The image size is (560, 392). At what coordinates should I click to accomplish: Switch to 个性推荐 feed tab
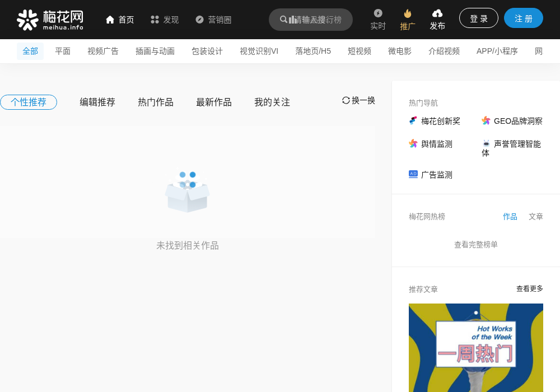tap(29, 102)
